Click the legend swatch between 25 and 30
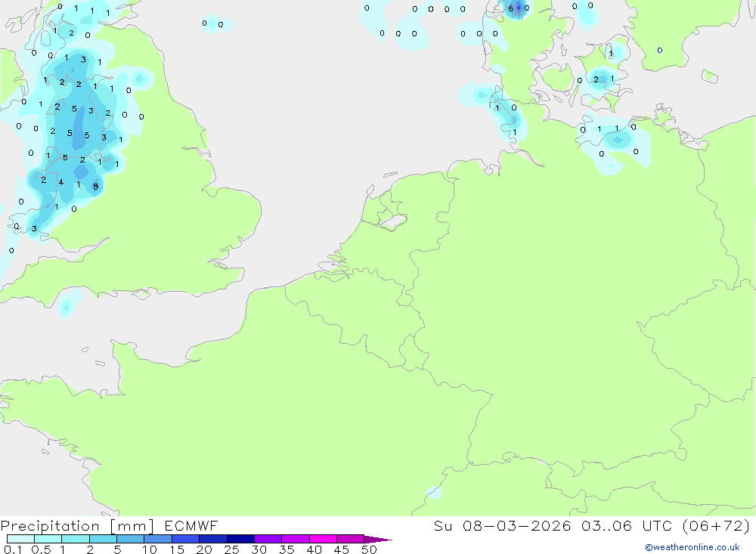This screenshot has height=554, width=756. 240,539
